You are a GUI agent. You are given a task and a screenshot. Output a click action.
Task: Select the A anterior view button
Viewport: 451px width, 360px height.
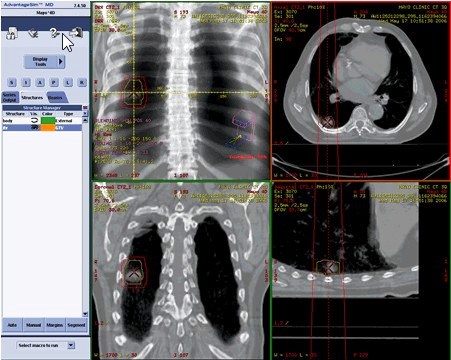[x=40, y=82]
